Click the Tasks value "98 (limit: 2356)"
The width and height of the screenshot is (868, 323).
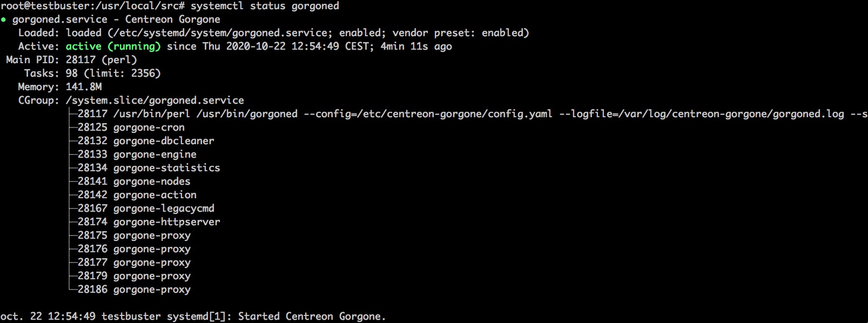click(113, 73)
